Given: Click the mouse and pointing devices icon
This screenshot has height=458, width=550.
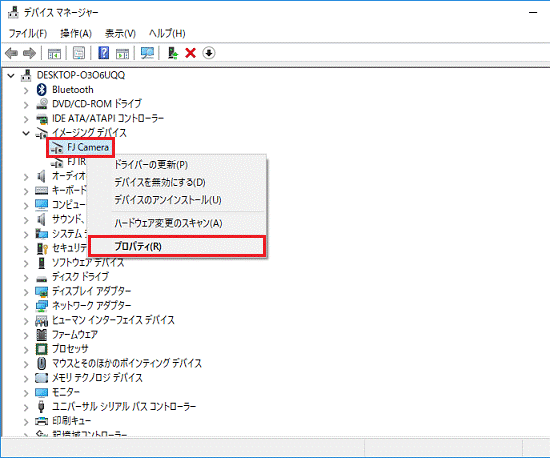Looking at the screenshot, I should (41, 363).
